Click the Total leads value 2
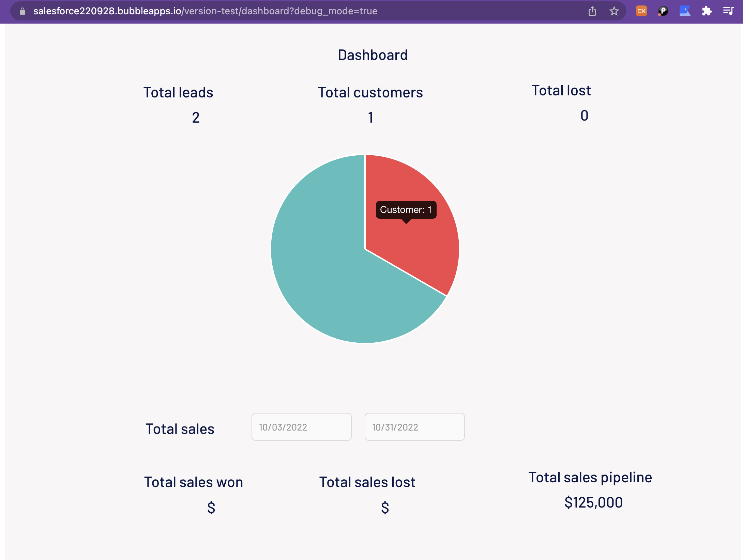Screen dimensions: 743x560 (196, 118)
